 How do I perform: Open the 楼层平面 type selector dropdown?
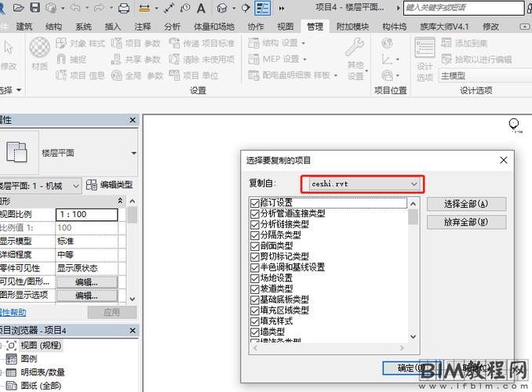tap(133, 154)
